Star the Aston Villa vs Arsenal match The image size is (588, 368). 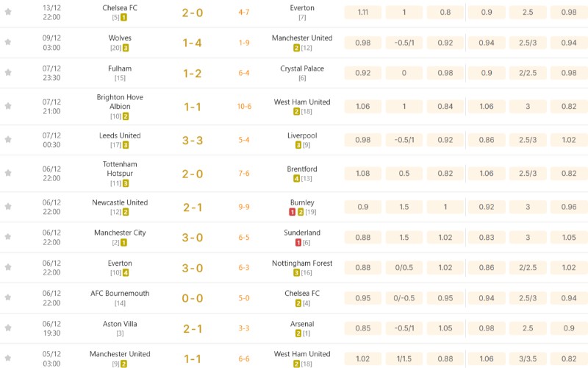[x=8, y=328]
